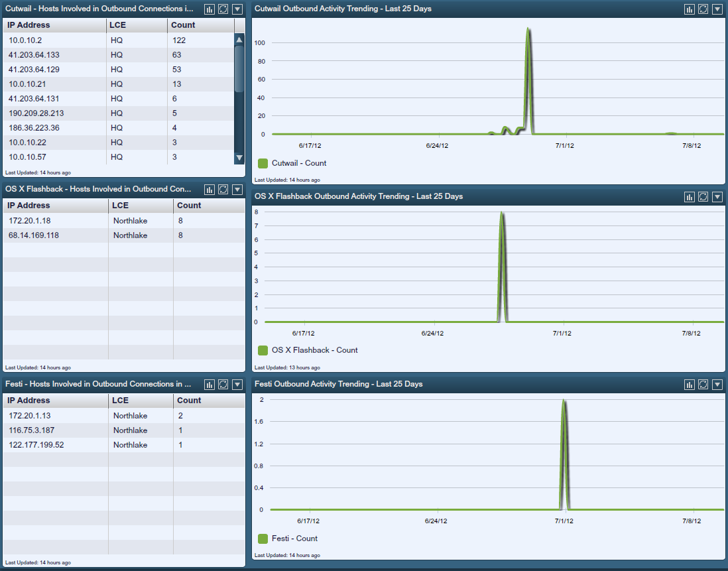Select IP 10.0.10.22 in Cutwail table
This screenshot has width=728, height=571.
[27, 143]
